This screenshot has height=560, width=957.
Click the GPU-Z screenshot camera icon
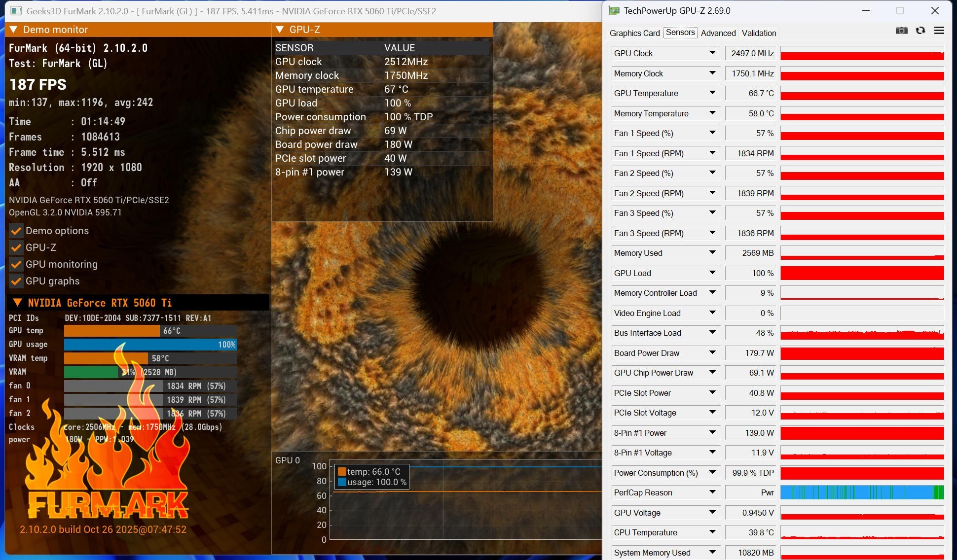901,31
